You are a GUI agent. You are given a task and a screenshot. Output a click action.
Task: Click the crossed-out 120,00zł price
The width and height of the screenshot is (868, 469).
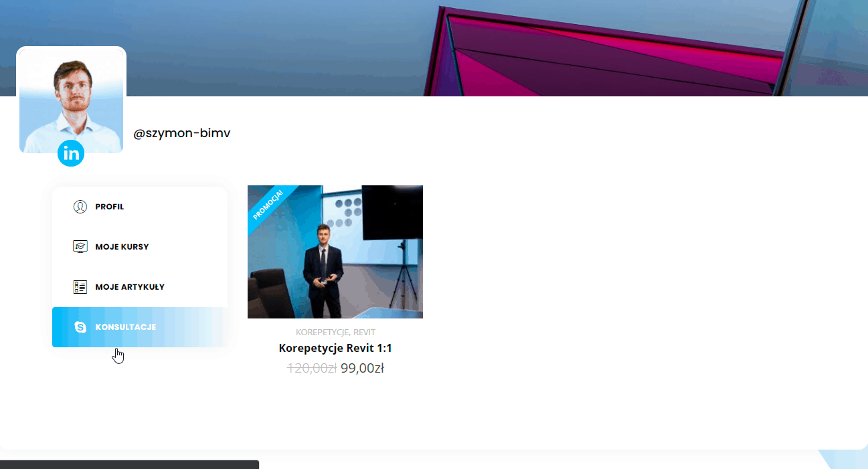pos(311,368)
